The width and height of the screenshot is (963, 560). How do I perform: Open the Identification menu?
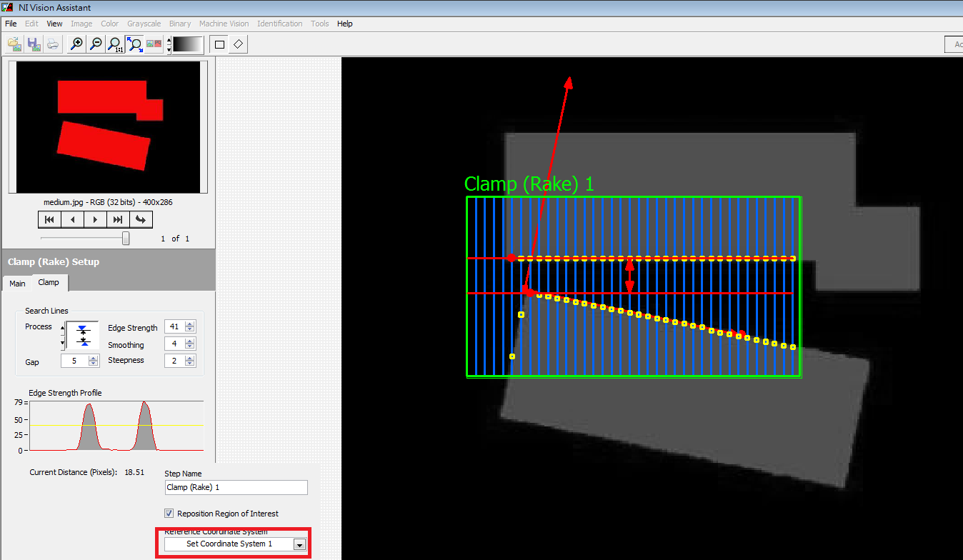pyautogui.click(x=280, y=24)
